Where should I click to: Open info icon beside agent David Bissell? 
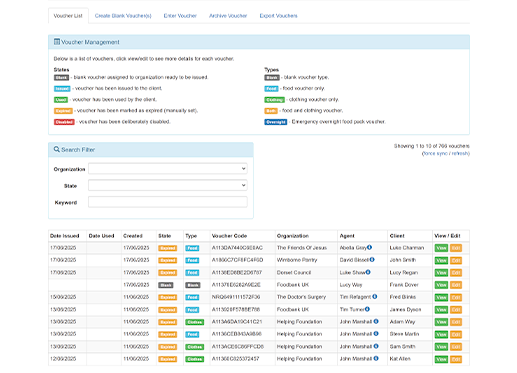click(372, 260)
